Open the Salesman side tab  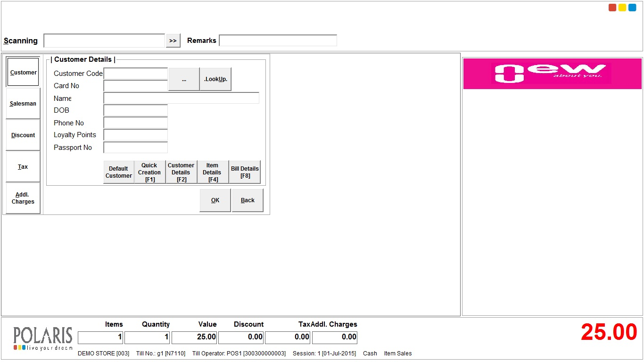23,104
